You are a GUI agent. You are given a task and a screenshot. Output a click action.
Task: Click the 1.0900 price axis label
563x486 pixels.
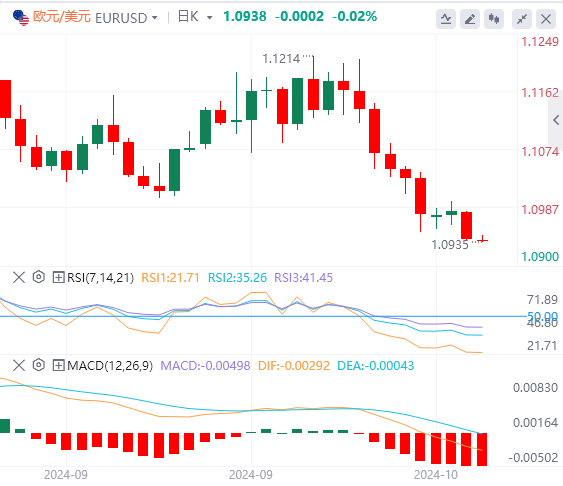[540, 257]
